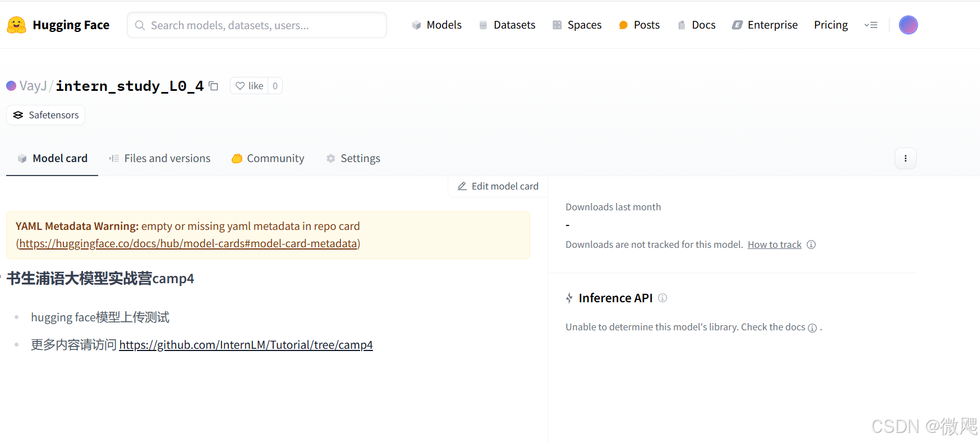
Task: Click the Spaces icon in the navbar
Action: pos(557,25)
